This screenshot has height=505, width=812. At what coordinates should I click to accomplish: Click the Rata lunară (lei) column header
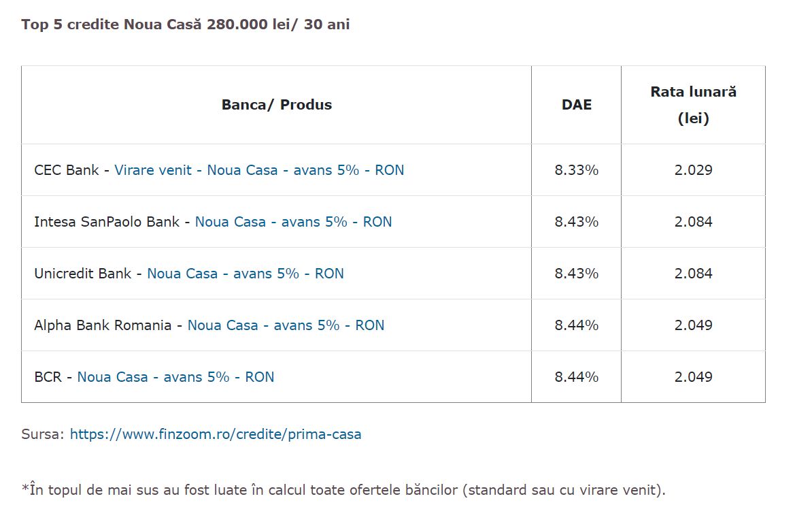[694, 105]
